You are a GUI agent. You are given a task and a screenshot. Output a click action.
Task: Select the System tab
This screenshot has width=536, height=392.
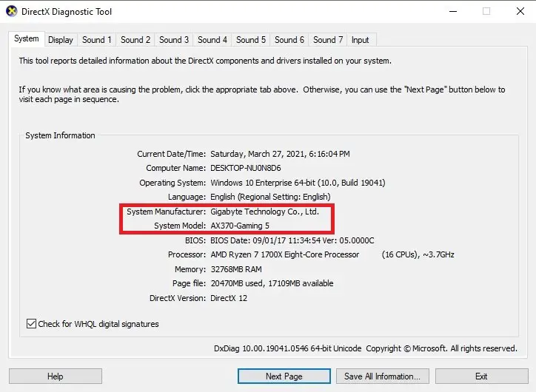[x=27, y=39]
